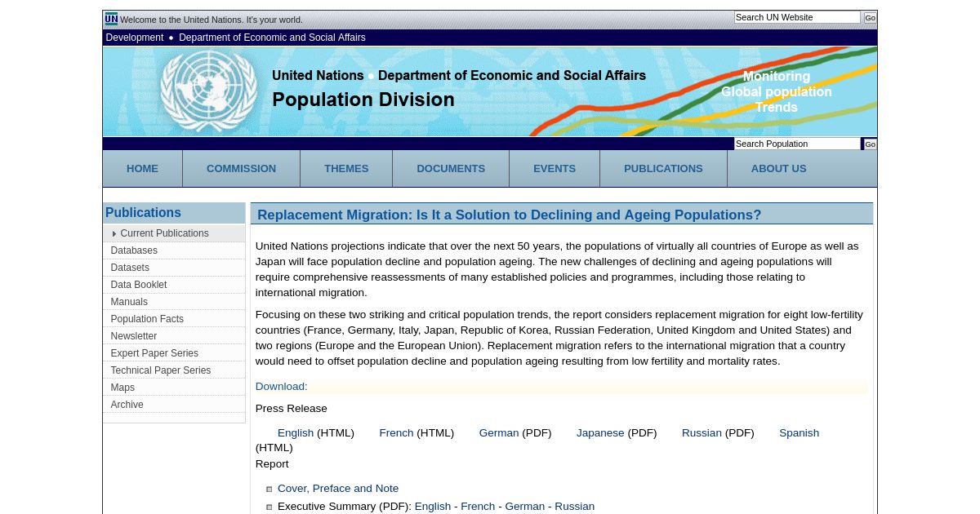Click Go button next to Search UN Website

tap(870, 18)
